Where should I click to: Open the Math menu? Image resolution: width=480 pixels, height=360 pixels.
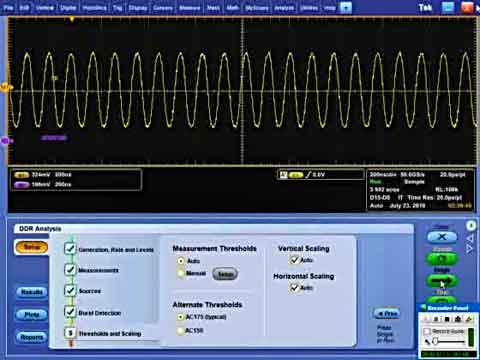point(233,7)
